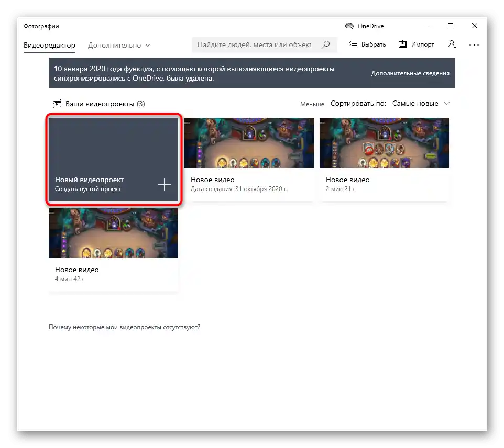Click the plus icon on the new project tile
504x448 pixels.
click(165, 185)
